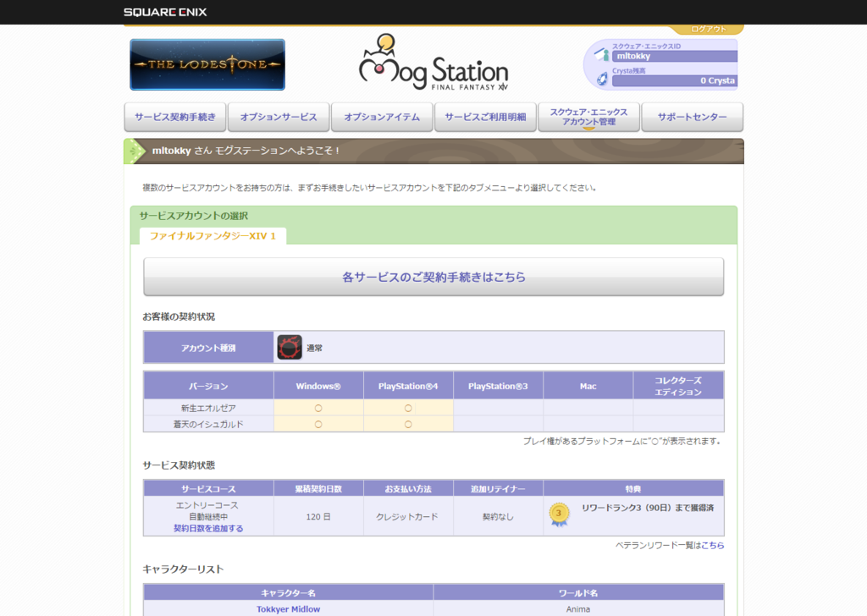Click the Mog Station logo
The height and width of the screenshot is (616, 867).
(433, 63)
